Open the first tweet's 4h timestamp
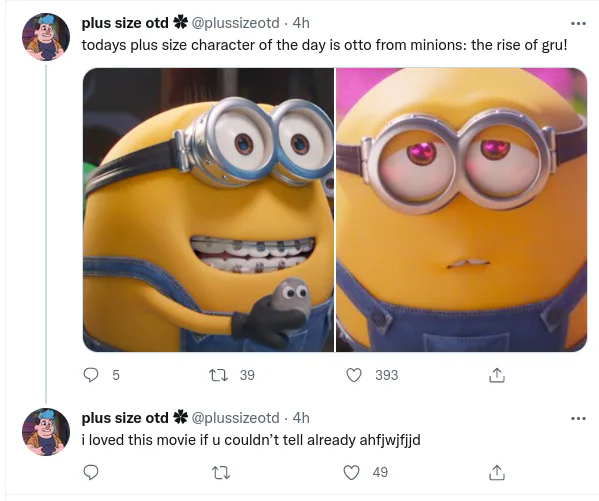 tap(301, 23)
